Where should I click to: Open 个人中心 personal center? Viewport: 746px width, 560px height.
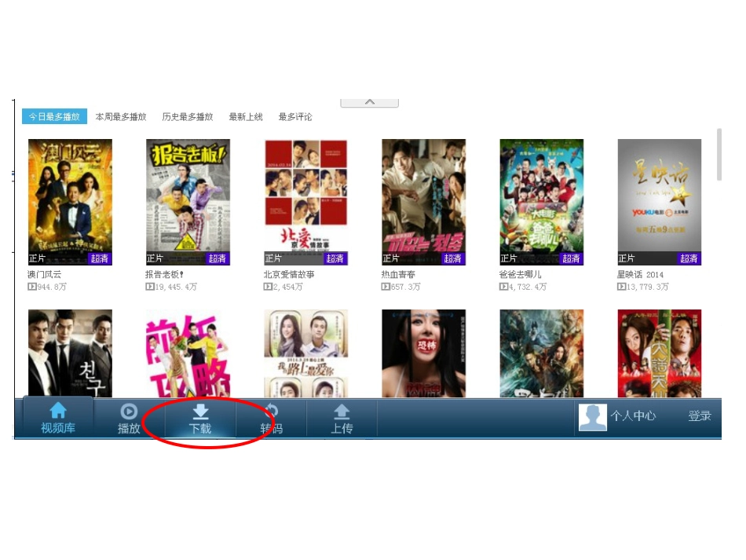coord(633,415)
